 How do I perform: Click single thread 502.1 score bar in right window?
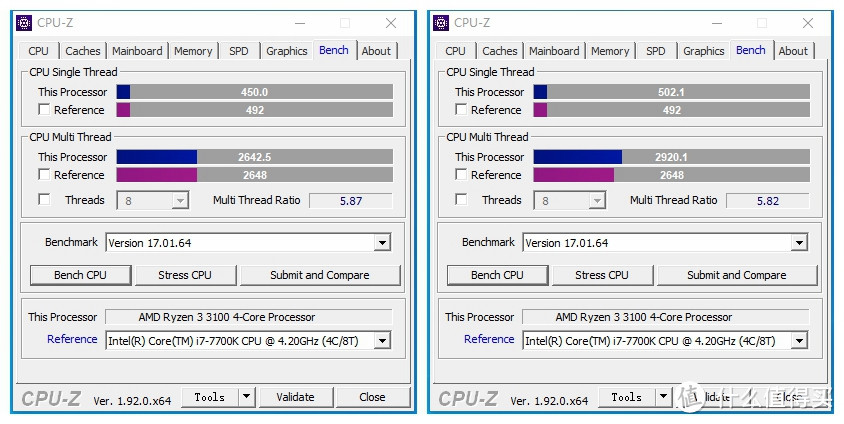point(672,92)
